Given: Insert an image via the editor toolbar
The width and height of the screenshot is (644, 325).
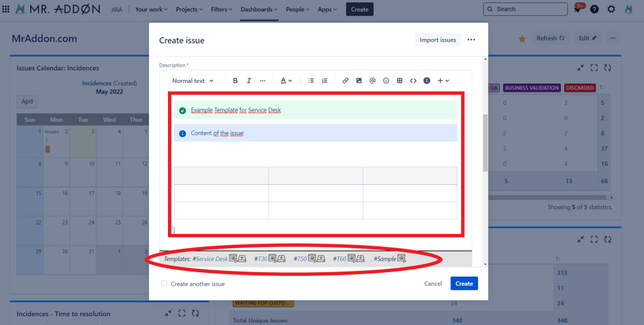Looking at the screenshot, I should click(359, 80).
